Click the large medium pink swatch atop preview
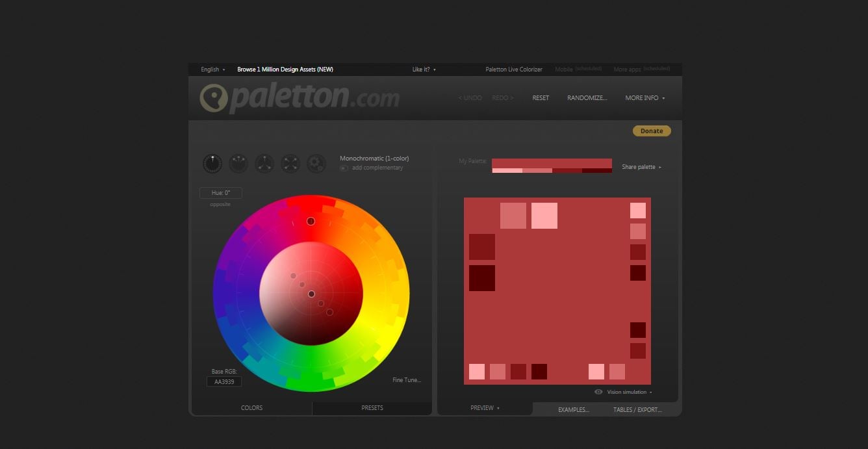The height and width of the screenshot is (449, 868). (513, 216)
